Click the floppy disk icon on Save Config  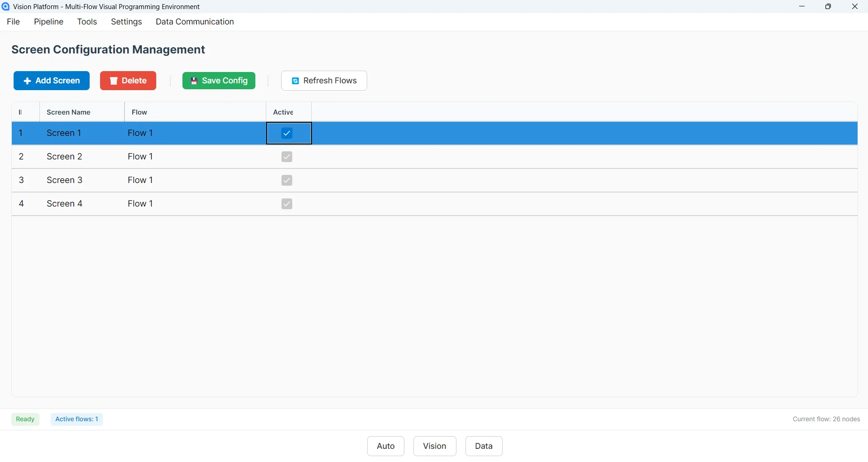coord(194,81)
